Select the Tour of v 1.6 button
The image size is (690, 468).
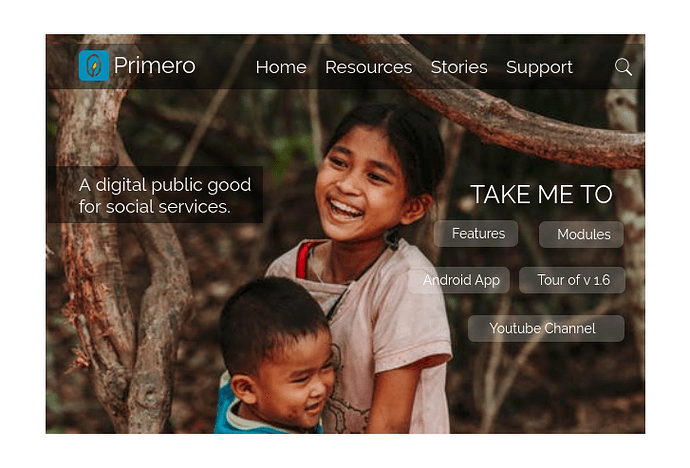pyautogui.click(x=572, y=280)
